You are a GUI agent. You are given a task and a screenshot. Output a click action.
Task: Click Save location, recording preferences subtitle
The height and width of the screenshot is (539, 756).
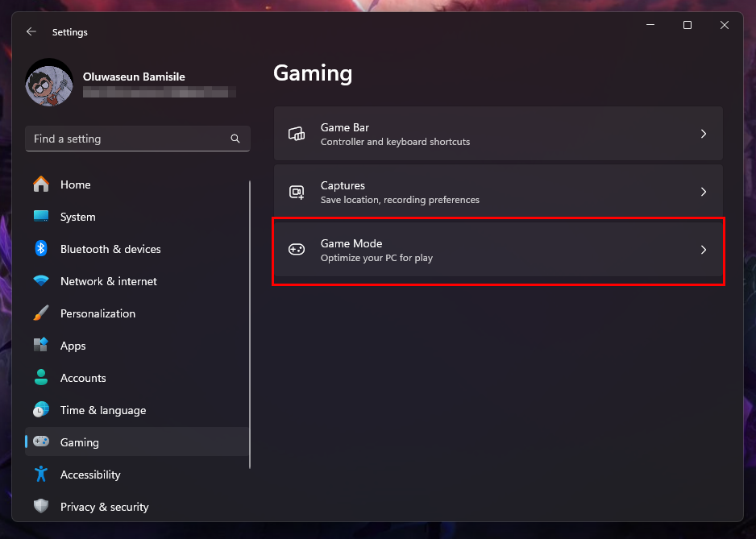coord(401,200)
